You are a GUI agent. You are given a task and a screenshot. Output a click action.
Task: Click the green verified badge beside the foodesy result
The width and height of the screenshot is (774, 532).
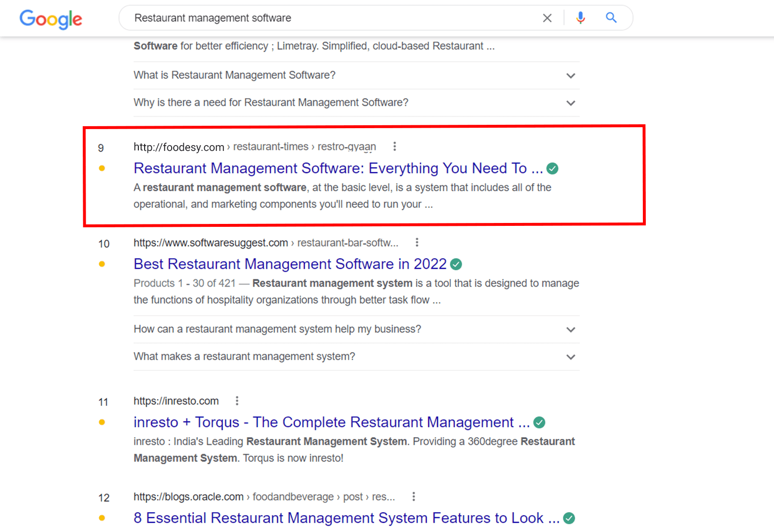[553, 168]
